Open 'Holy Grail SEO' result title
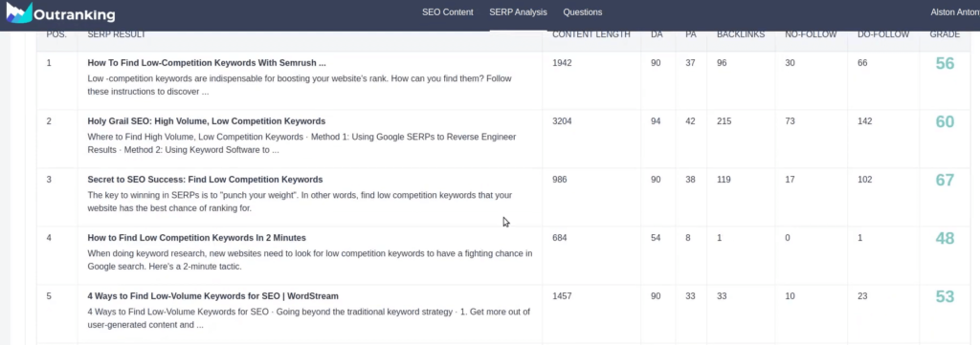Image resolution: width=980 pixels, height=345 pixels. (207, 121)
